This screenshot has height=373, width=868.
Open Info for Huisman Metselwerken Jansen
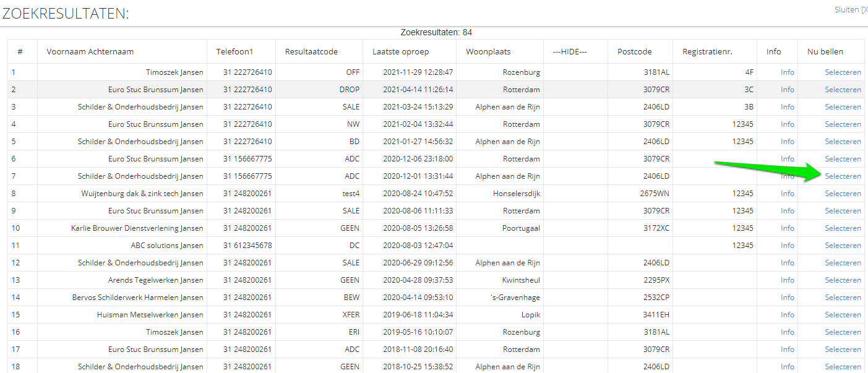tap(787, 315)
